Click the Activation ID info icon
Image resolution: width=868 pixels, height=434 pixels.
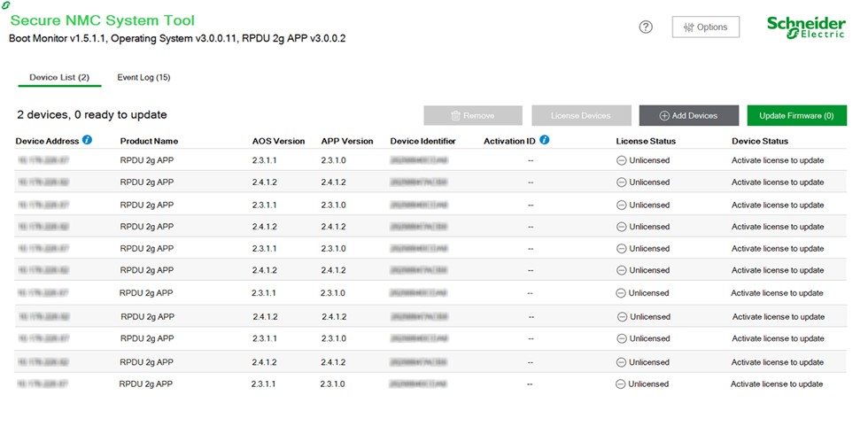point(545,140)
